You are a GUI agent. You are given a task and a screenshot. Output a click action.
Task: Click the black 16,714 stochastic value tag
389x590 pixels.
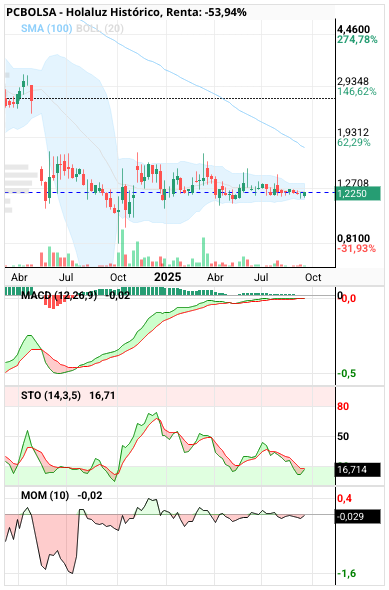pos(358,470)
